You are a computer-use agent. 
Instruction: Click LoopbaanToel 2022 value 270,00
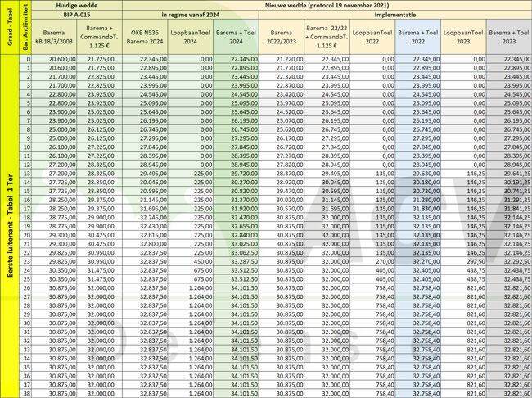385,262
